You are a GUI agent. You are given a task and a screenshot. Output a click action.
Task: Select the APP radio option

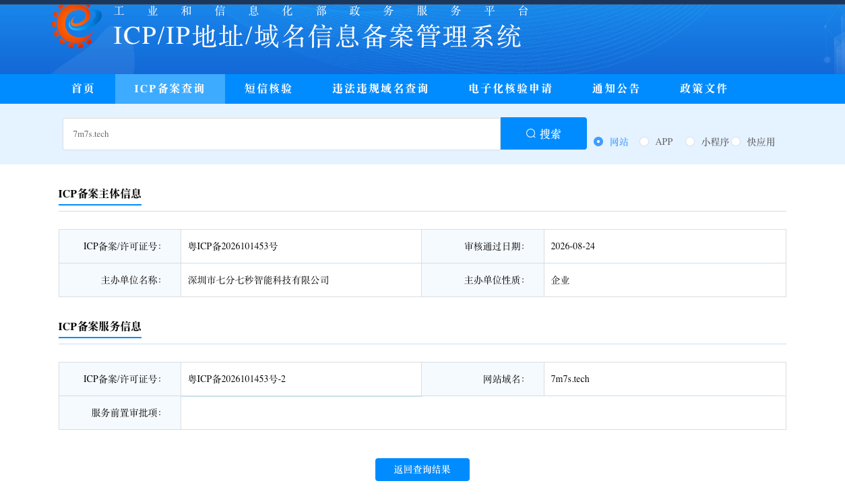coord(644,141)
